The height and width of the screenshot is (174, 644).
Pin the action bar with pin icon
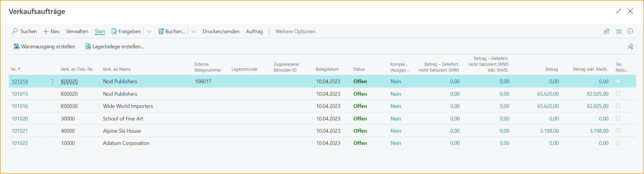point(630,47)
